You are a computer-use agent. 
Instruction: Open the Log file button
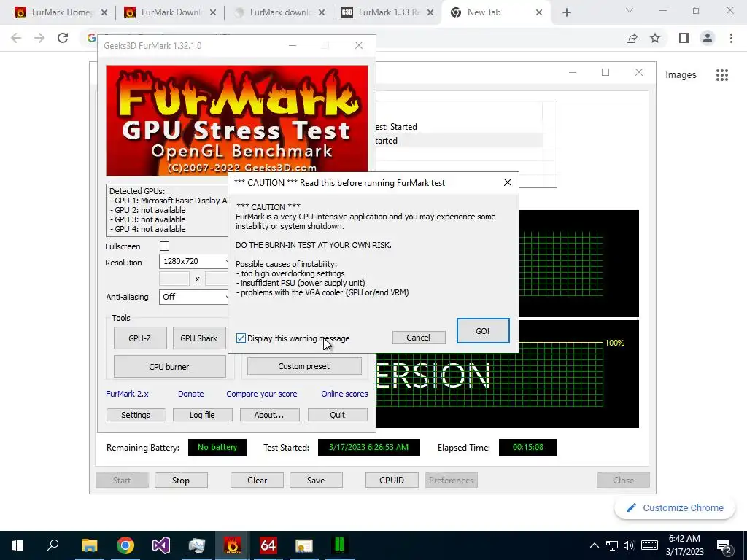203,415
